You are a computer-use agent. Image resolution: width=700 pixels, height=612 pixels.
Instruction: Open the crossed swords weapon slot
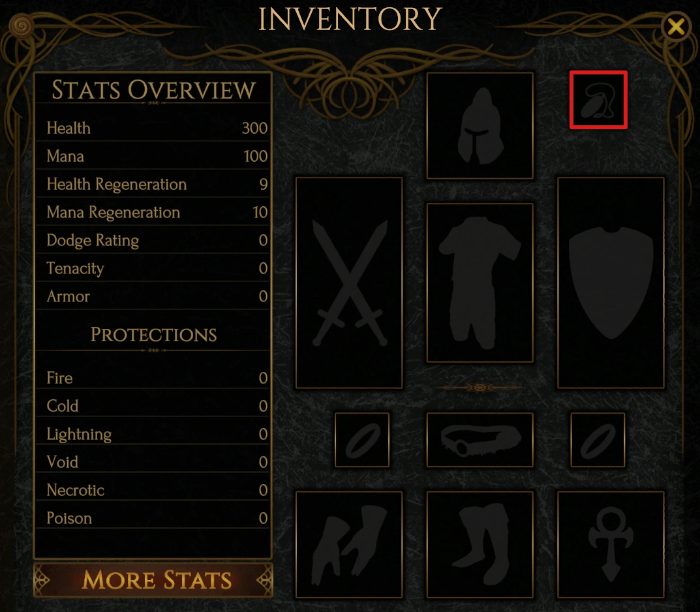pos(349,283)
